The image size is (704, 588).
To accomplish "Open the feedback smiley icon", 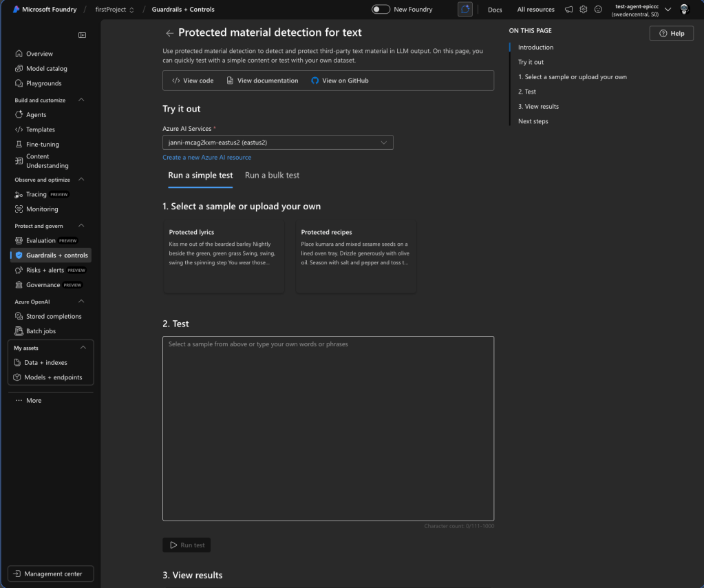I will (x=598, y=10).
